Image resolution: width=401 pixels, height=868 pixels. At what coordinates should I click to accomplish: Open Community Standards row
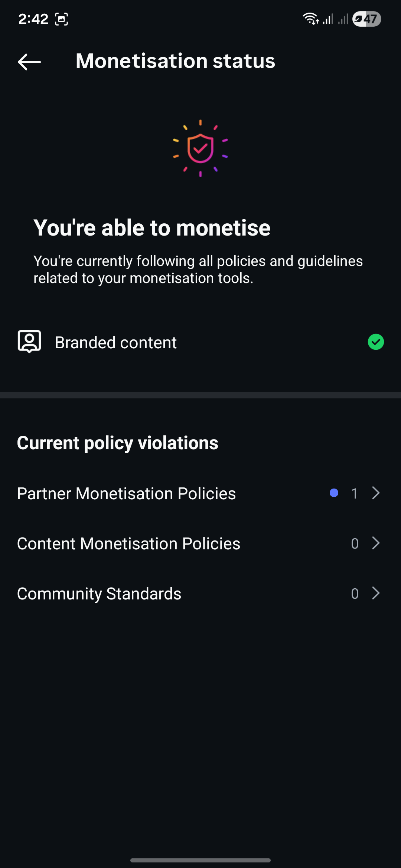coord(99,594)
